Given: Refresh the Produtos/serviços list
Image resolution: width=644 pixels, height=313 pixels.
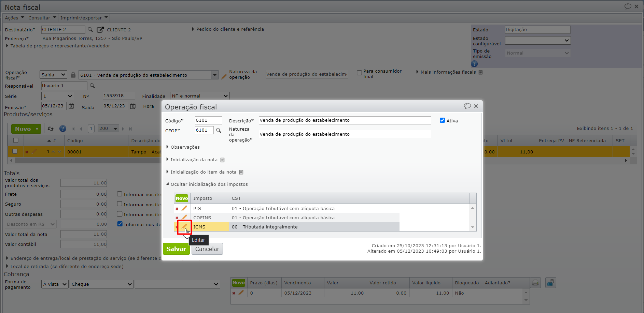Looking at the screenshot, I should pyautogui.click(x=51, y=129).
